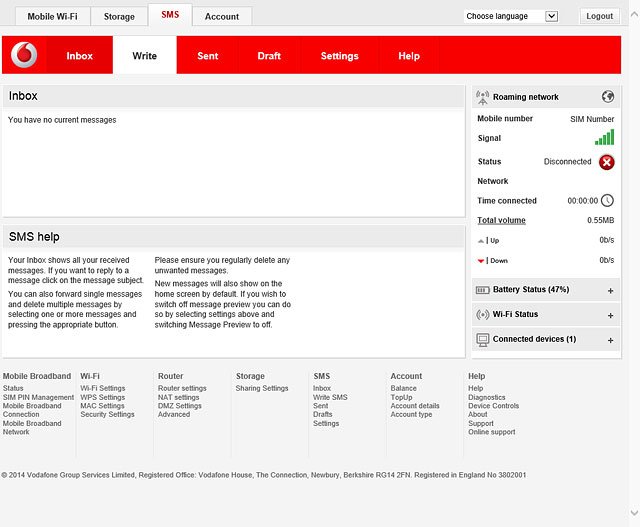
Task: Open the About footer link
Action: 478,414
